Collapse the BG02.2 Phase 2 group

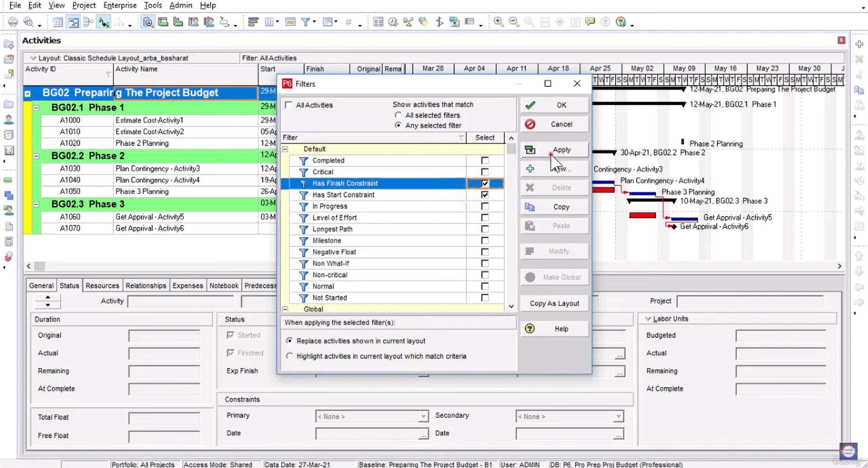[x=36, y=156]
